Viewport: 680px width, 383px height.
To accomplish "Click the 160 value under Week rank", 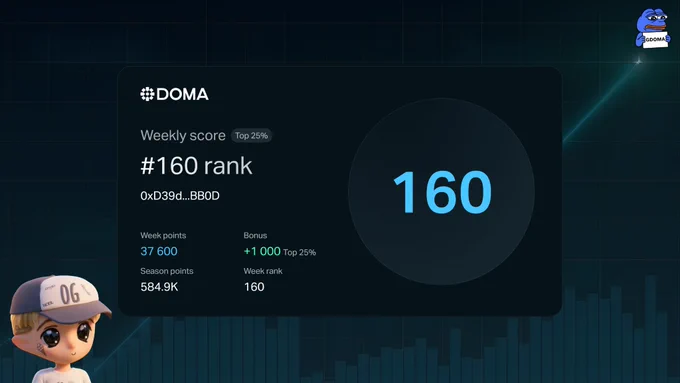I will pyautogui.click(x=254, y=287).
